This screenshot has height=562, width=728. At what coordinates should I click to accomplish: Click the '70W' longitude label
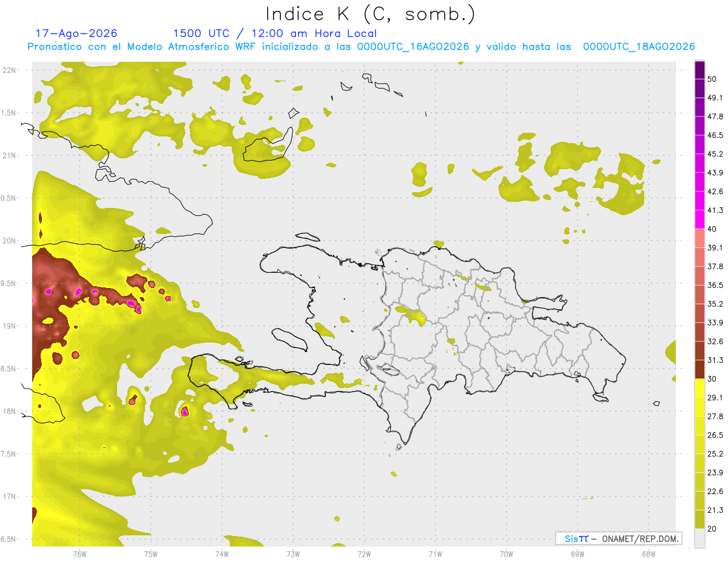pos(507,554)
